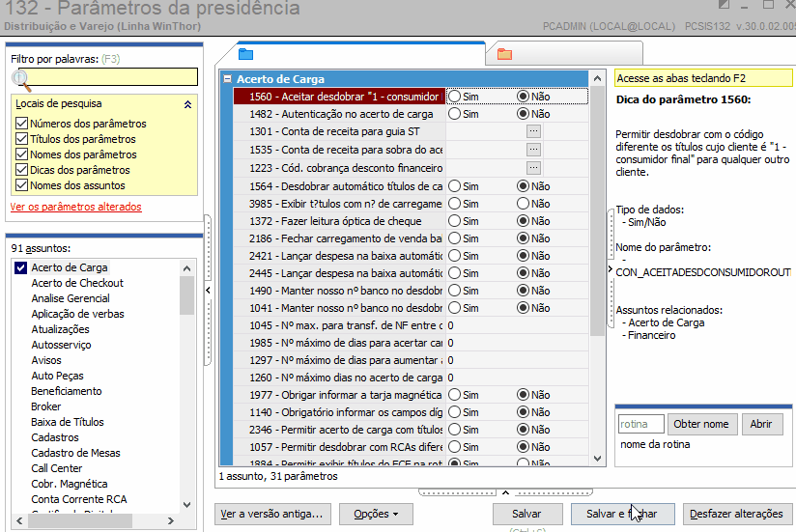Select Não for parameter 3985

(x=523, y=204)
